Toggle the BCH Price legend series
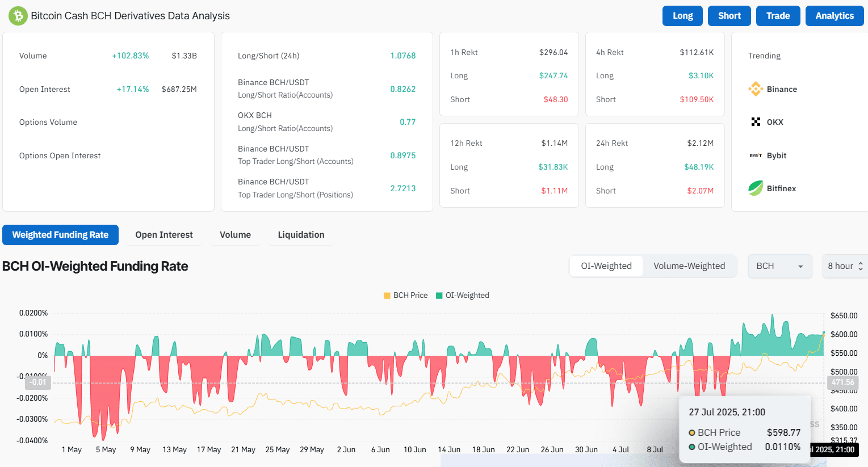 tap(406, 295)
